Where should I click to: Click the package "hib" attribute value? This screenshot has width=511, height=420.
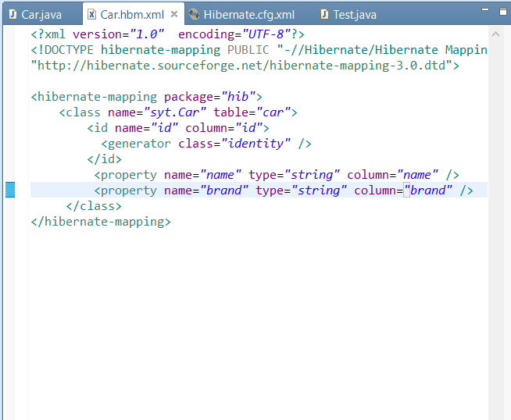pos(238,97)
